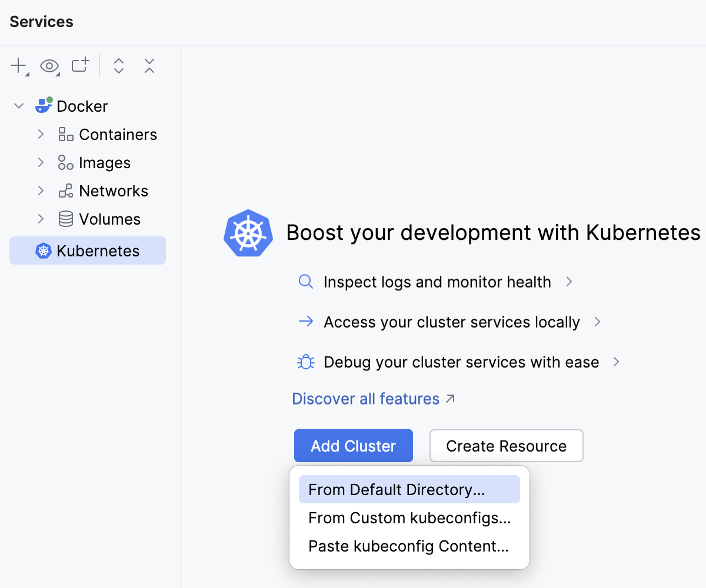Viewport: 706px width, 588px height.
Task: Click the Add Service plus icon
Action: [19, 65]
